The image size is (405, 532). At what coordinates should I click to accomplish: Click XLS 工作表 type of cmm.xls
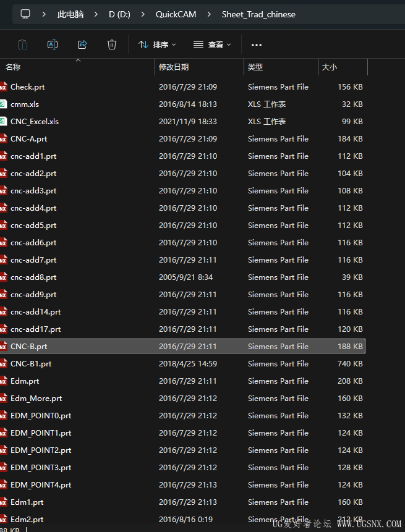[267, 104]
